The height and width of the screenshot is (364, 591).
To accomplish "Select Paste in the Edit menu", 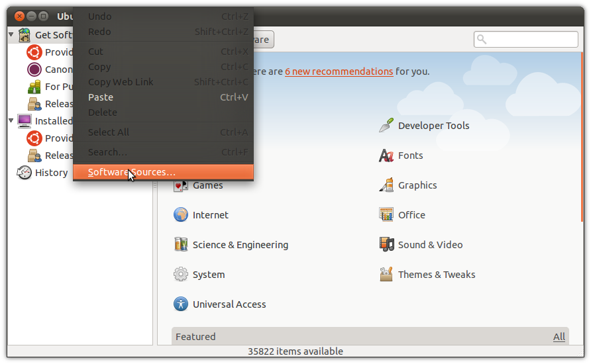I will point(163,97).
